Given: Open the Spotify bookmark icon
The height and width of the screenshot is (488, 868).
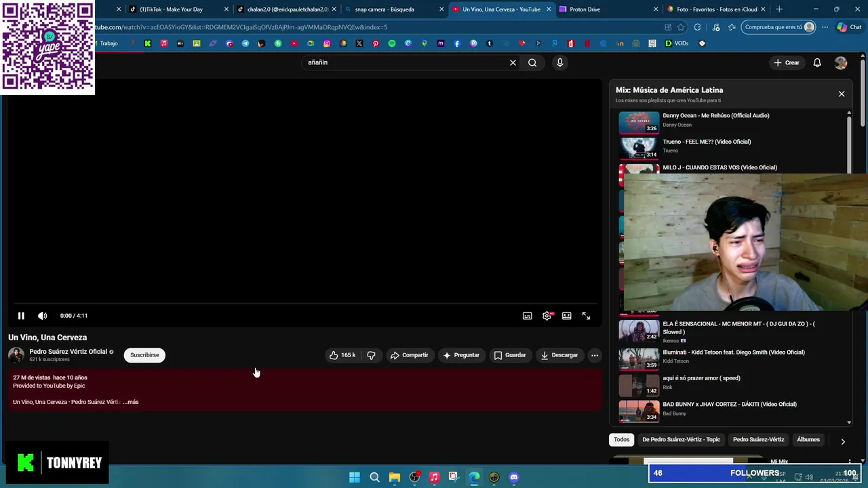Looking at the screenshot, I should 392,43.
